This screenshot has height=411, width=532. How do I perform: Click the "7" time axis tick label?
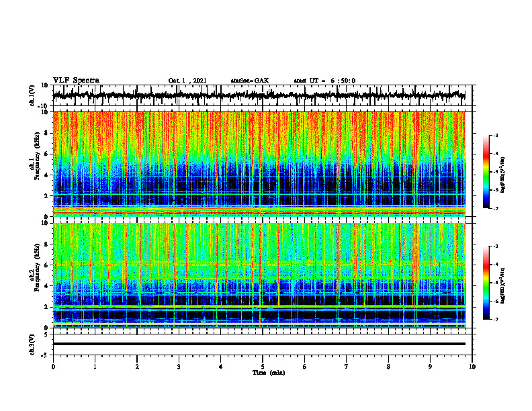(347, 367)
